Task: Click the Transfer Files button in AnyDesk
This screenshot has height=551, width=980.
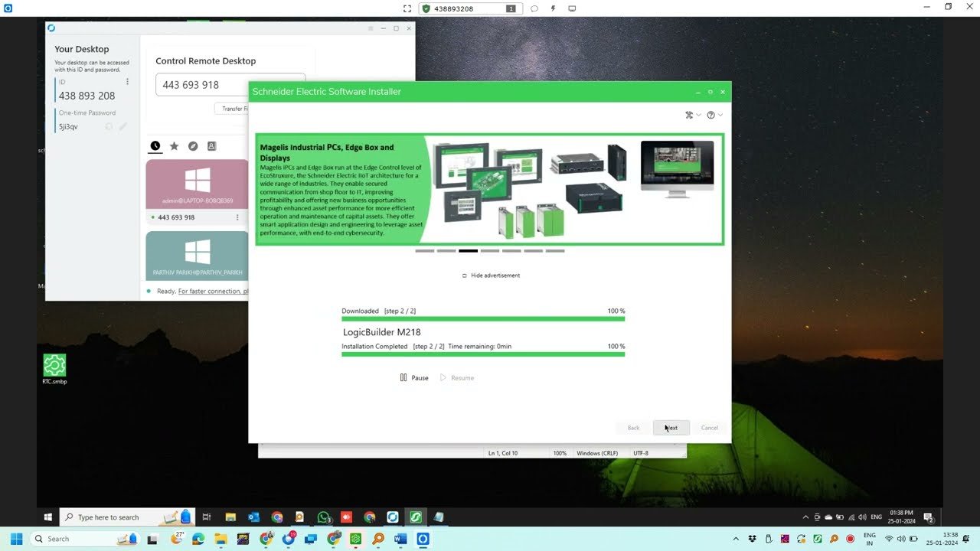Action: click(x=232, y=109)
